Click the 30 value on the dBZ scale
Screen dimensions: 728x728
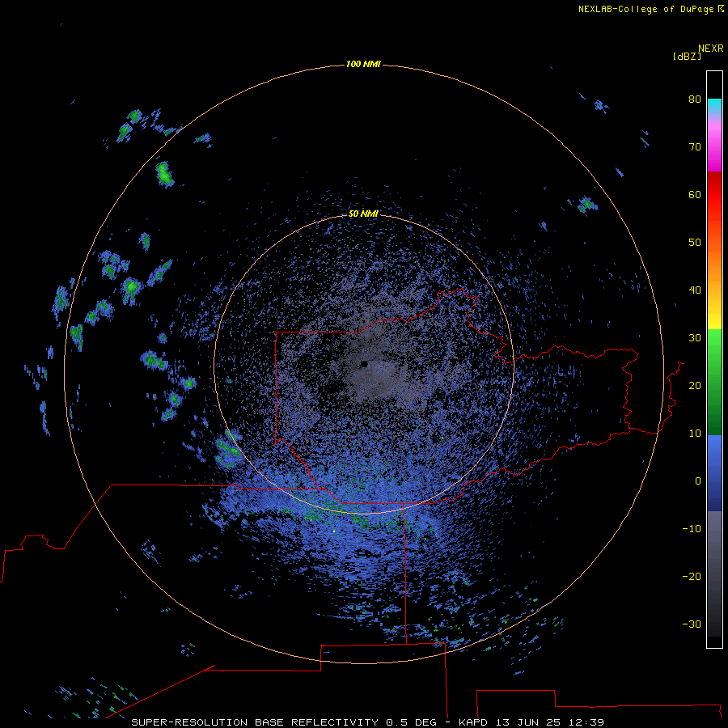tap(695, 338)
